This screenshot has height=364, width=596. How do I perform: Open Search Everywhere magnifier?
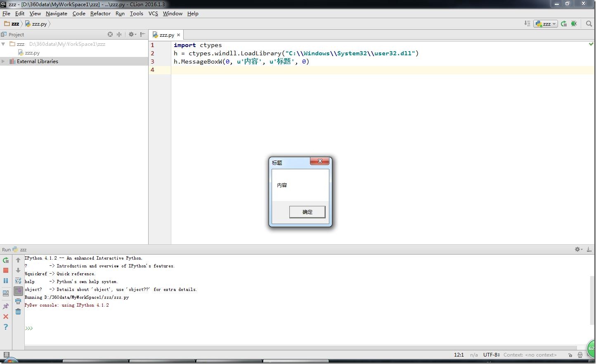589,24
